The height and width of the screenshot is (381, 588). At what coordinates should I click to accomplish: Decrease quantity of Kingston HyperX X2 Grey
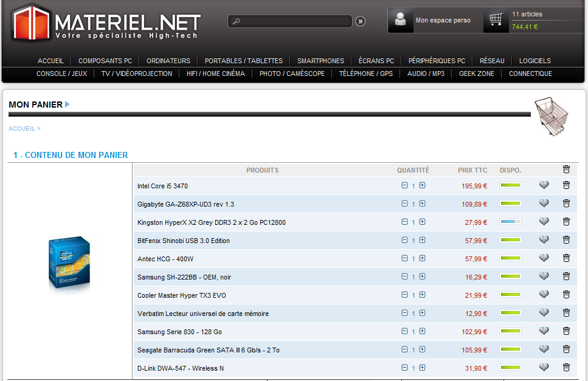404,222
